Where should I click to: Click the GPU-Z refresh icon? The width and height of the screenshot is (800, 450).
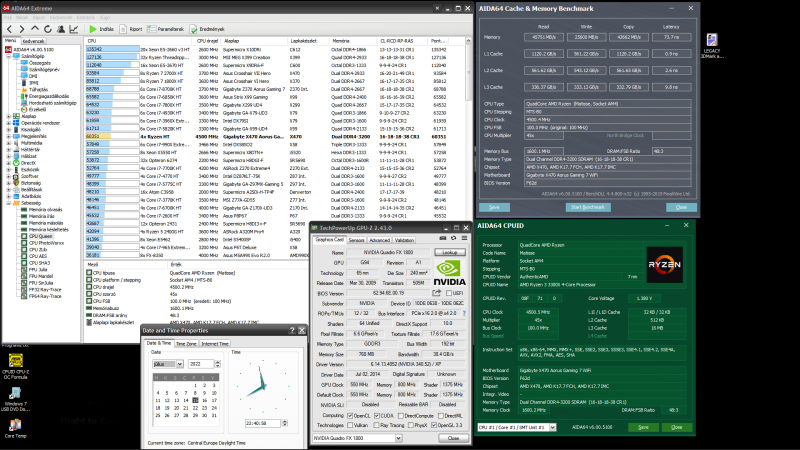click(453, 238)
